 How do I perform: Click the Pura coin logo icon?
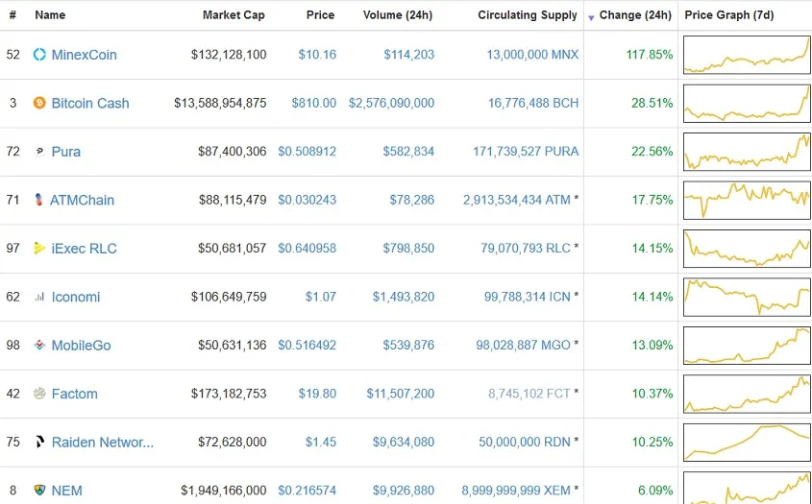(39, 152)
